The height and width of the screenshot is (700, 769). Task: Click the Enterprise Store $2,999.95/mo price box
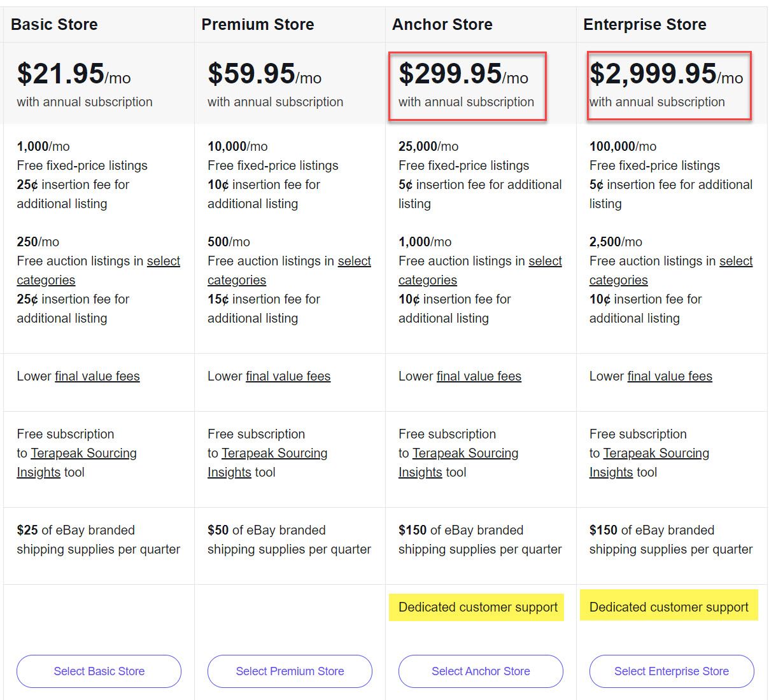coord(668,86)
